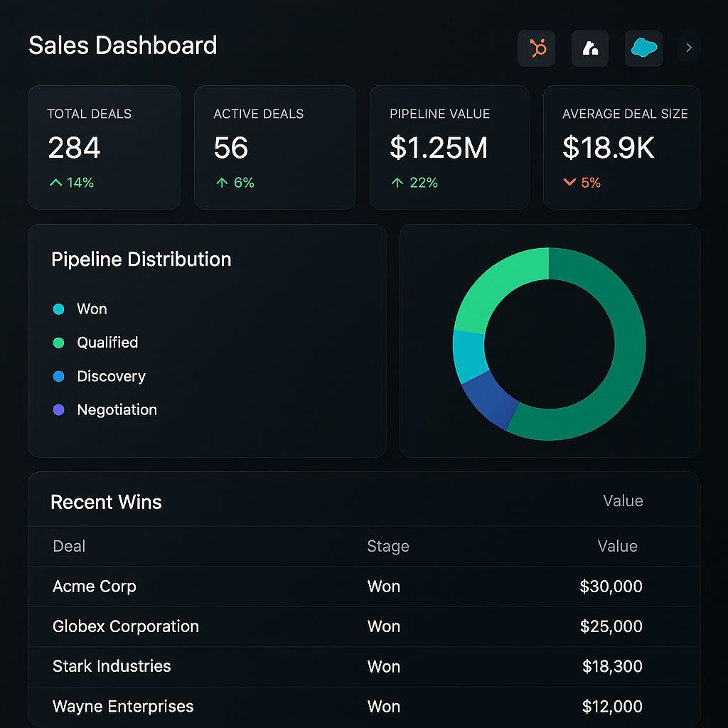Select the Stark Industries row
Screen dimensions: 728x728
click(x=112, y=666)
